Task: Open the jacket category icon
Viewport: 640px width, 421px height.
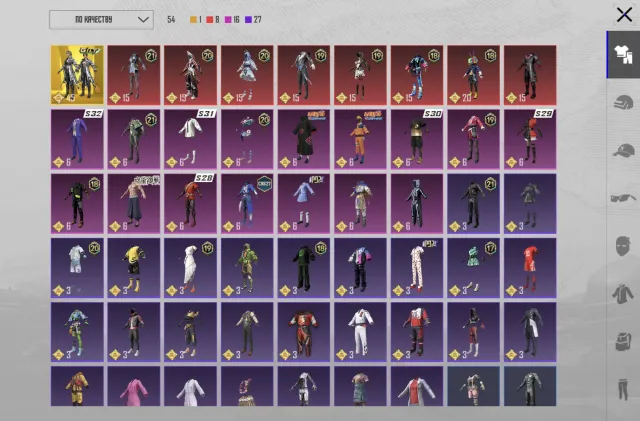Action: (x=623, y=294)
